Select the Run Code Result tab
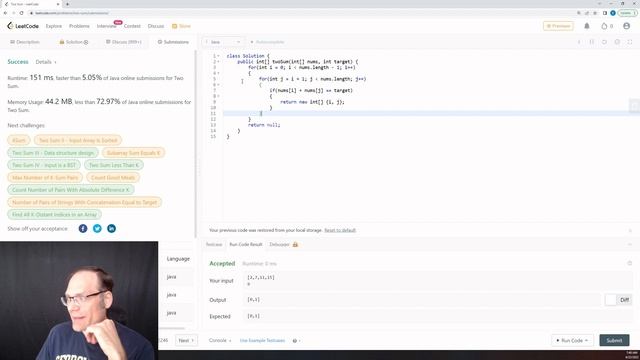640x360 pixels. pyautogui.click(x=246, y=244)
